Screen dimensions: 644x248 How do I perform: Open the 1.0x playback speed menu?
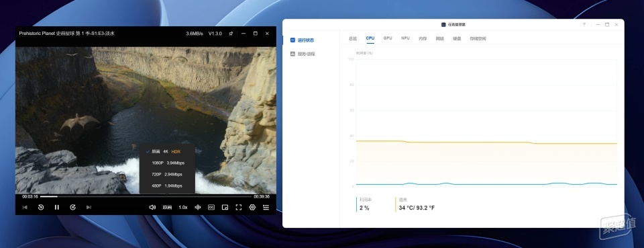[x=182, y=207]
